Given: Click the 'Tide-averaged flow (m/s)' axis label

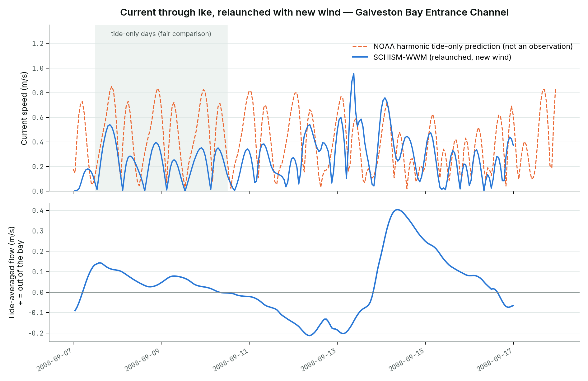Looking at the screenshot, I should coord(12,273).
